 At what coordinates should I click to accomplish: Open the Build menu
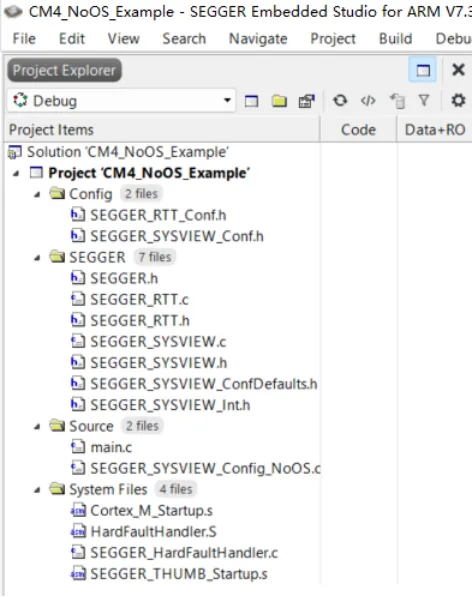coord(395,38)
